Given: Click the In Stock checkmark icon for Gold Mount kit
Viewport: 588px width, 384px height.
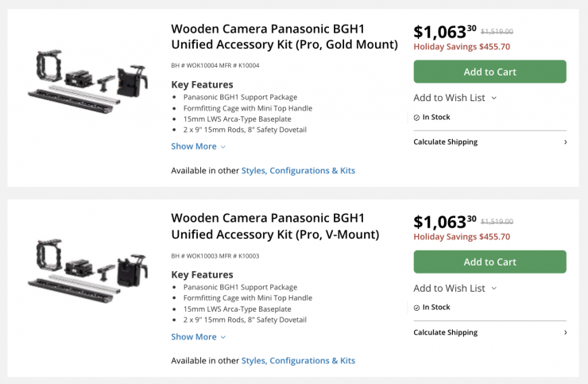Looking at the screenshot, I should pos(417,118).
